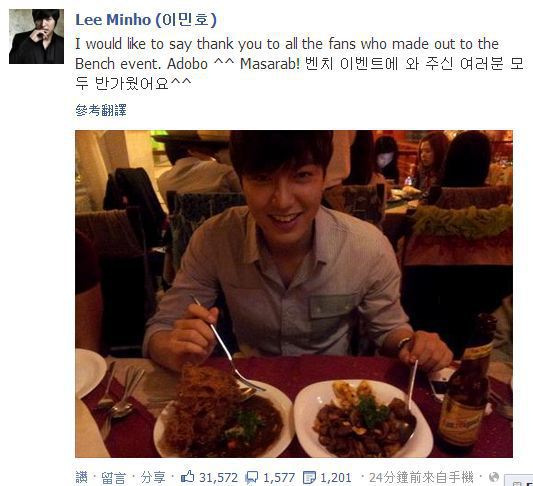Click the partial chat tab at bottom-right corner
533x486 pixels.
pyautogui.click(x=519, y=481)
